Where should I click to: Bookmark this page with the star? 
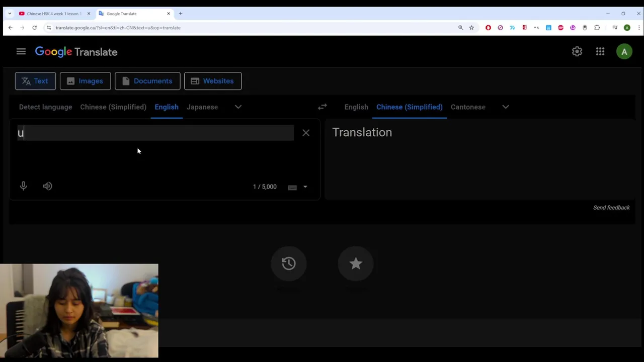tap(471, 28)
